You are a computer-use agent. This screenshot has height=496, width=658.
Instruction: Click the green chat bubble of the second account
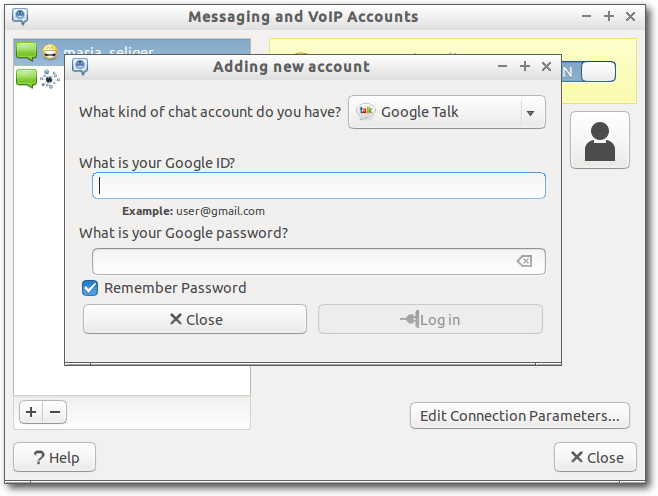(26, 78)
